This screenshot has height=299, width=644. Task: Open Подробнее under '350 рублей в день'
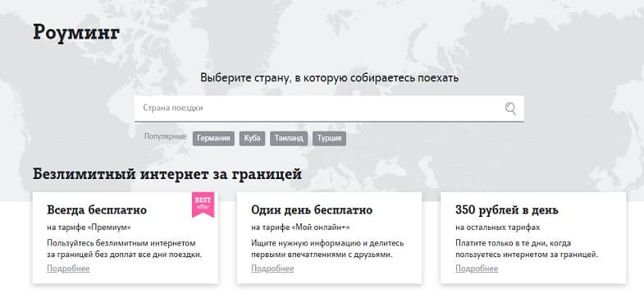(x=477, y=269)
